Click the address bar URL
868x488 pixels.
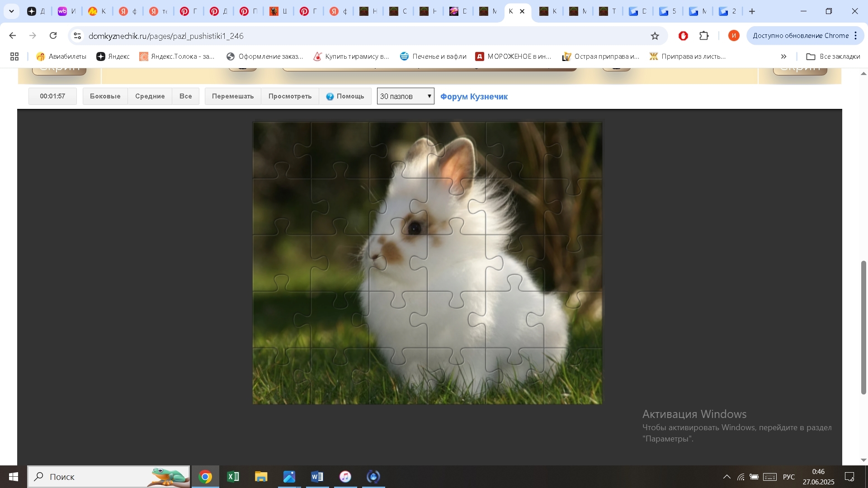click(166, 36)
